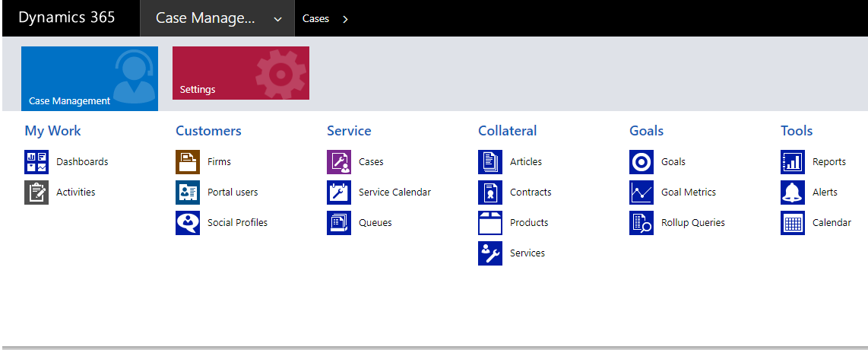Image resolution: width=868 pixels, height=350 pixels.
Task: Select the Case Management tile
Action: (x=90, y=78)
